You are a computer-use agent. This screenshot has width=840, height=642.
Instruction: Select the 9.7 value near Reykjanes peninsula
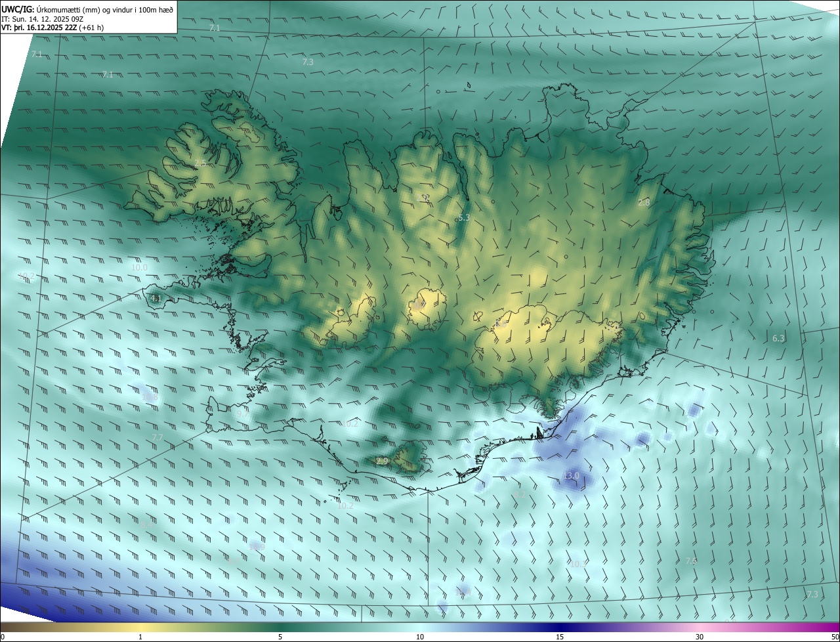click(x=242, y=414)
